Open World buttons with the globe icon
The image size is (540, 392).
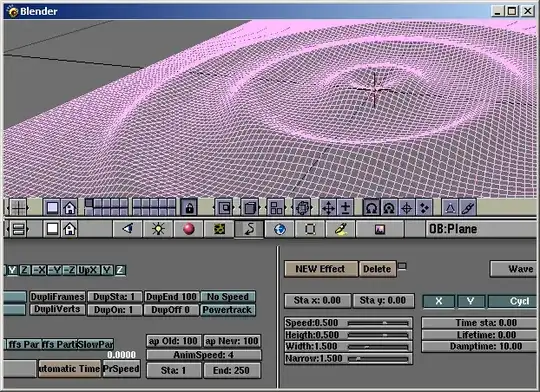pyautogui.click(x=280, y=229)
